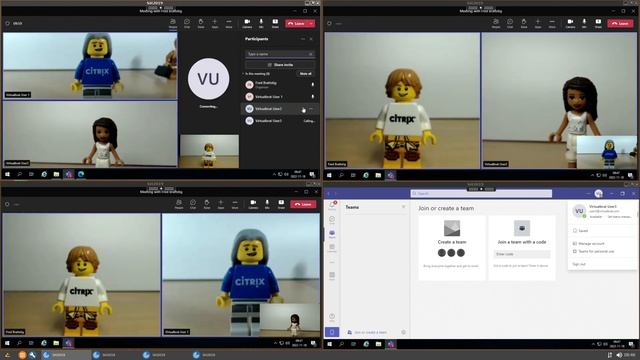This screenshot has height=360, width=640.
Task: Click the Share invite button
Action: (280, 65)
